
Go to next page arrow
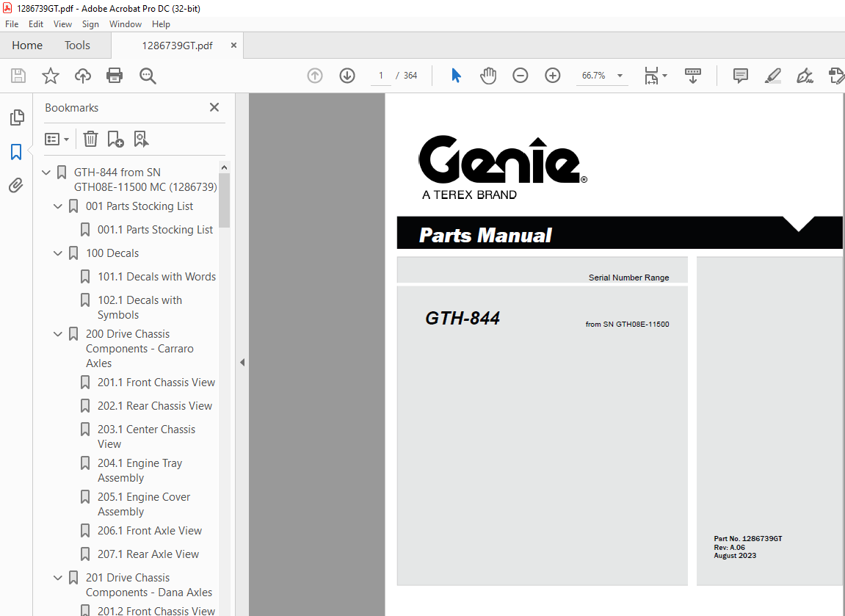pos(347,76)
